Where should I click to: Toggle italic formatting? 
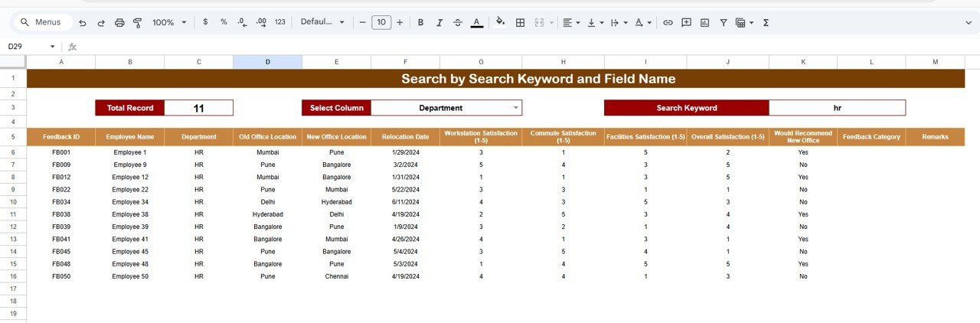point(439,23)
